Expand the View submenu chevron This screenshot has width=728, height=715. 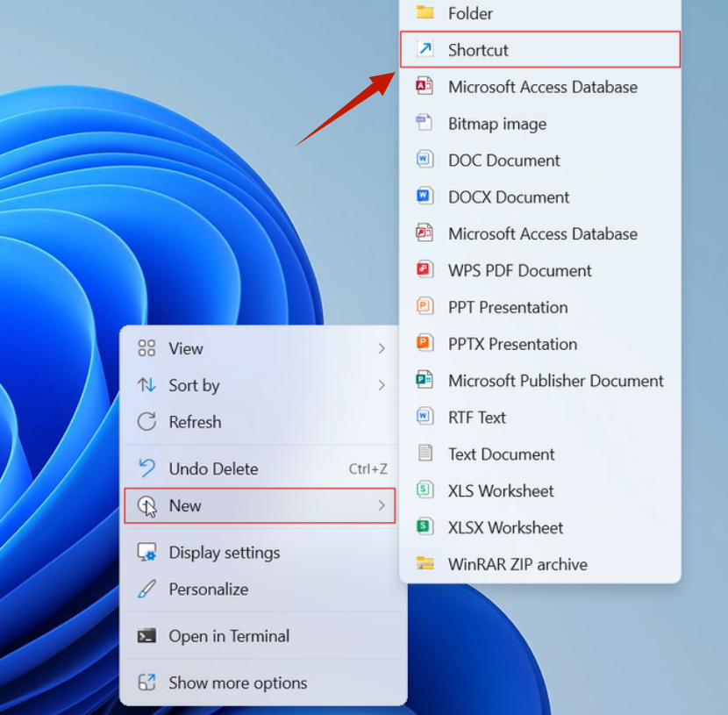(382, 348)
